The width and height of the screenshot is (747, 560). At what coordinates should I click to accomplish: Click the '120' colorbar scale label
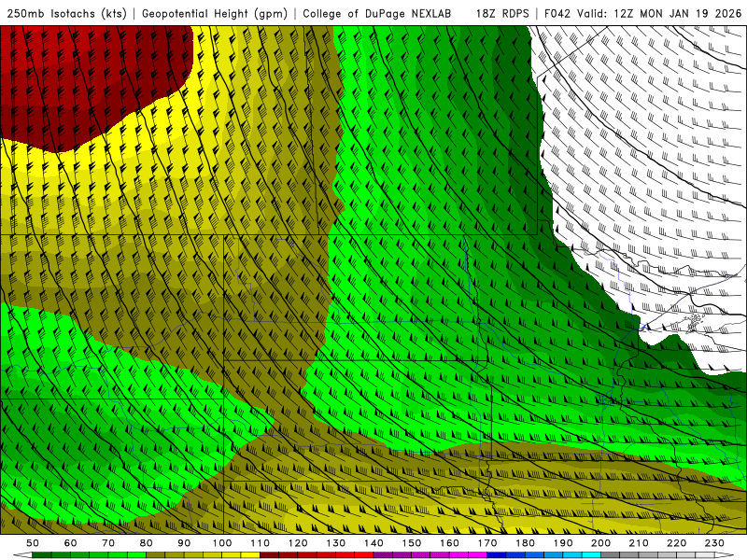click(298, 543)
